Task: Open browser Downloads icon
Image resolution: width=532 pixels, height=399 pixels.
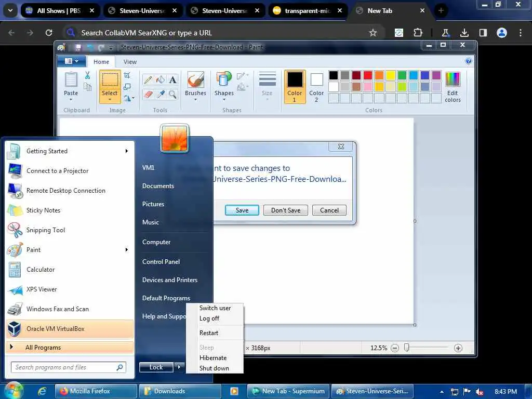Action: (x=464, y=33)
